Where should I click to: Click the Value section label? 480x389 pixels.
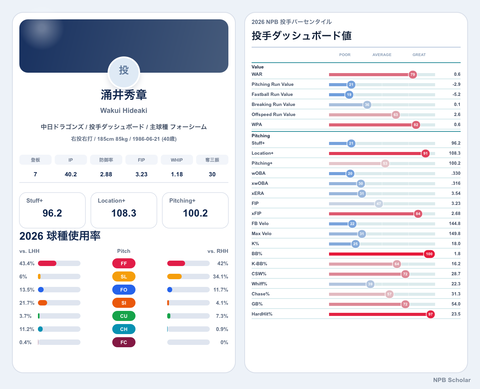point(258,67)
